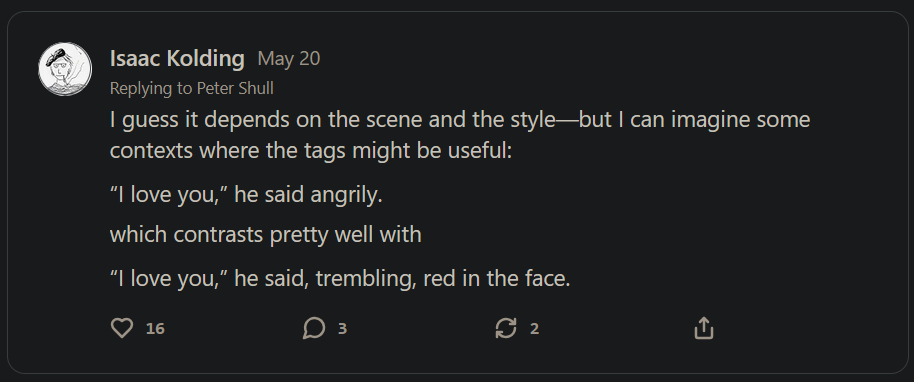Open the May 20 timestamp permalink

(289, 59)
